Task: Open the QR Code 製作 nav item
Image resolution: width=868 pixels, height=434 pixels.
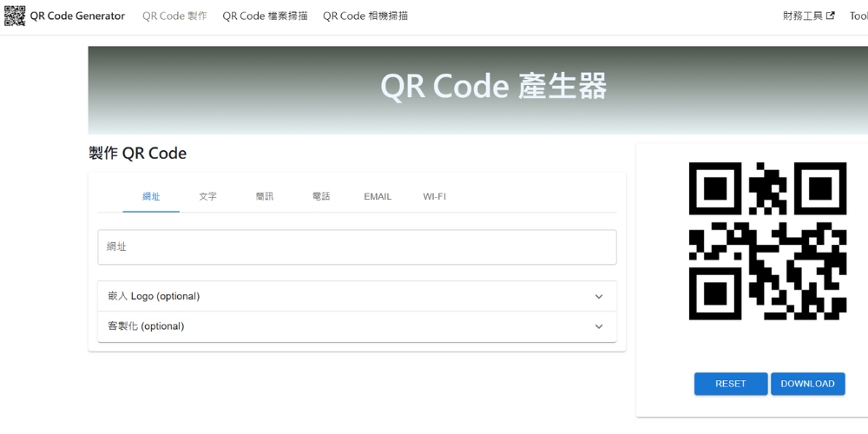Action: [174, 16]
